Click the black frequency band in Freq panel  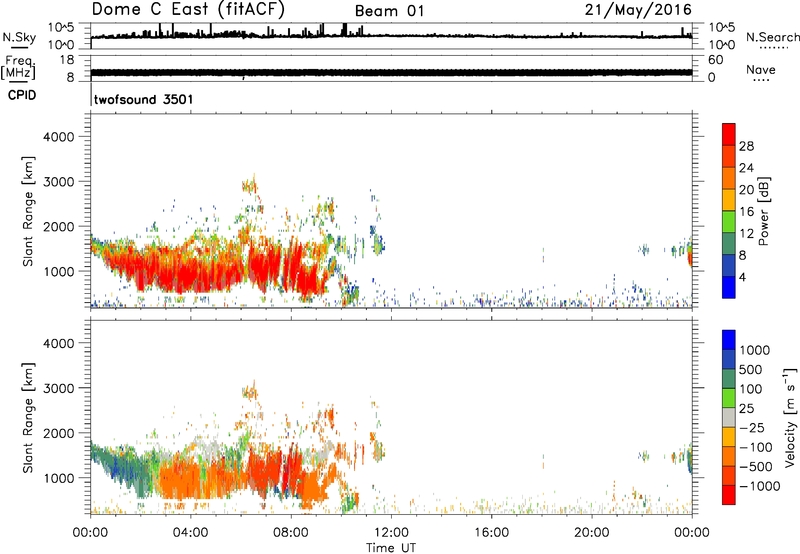(x=391, y=73)
